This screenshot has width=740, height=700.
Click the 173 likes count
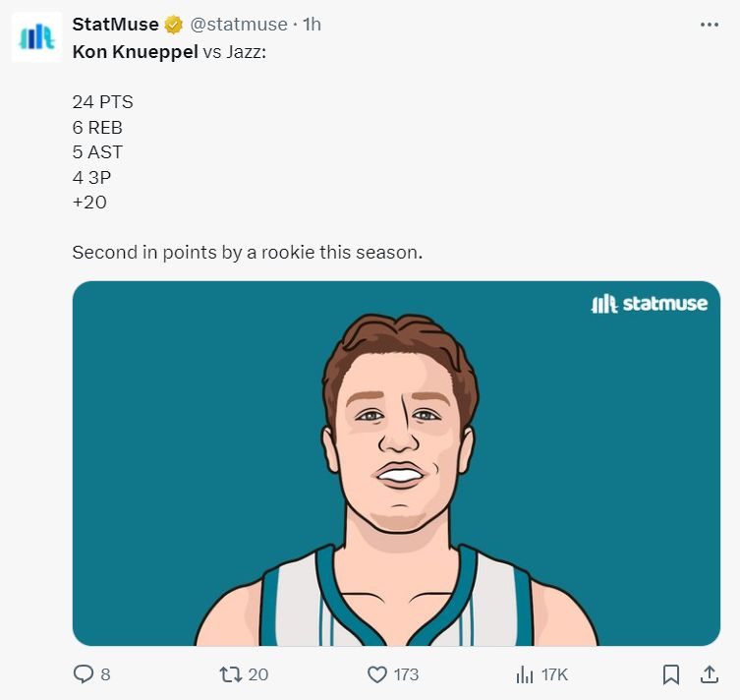[406, 674]
